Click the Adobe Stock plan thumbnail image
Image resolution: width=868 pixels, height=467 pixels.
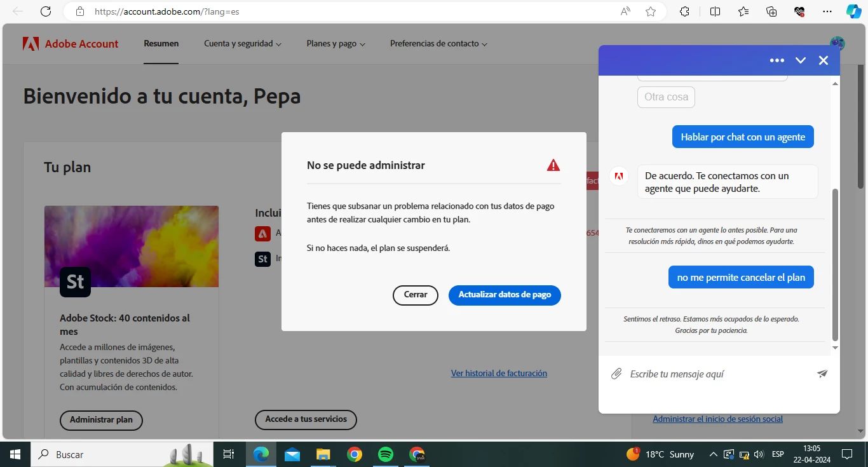(x=132, y=247)
